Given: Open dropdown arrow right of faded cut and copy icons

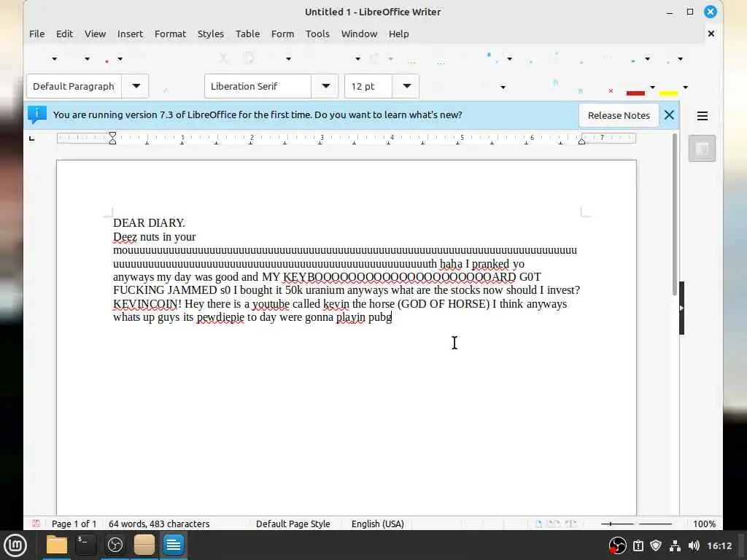Looking at the screenshot, I should (288, 59).
